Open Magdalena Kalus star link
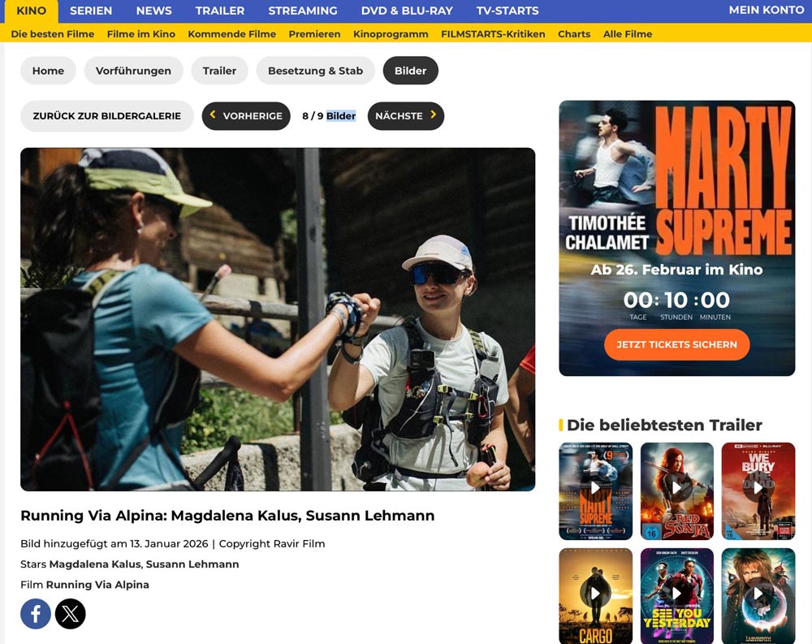Image resolution: width=812 pixels, height=644 pixels. [95, 564]
